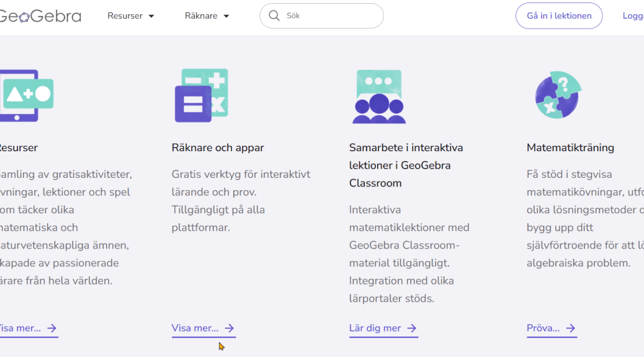
Task: Click the GeoGebra logo
Action: [x=40, y=16]
